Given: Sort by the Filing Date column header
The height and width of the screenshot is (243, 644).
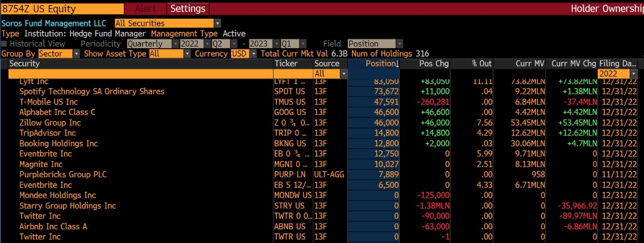Looking at the screenshot, I should (618, 64).
